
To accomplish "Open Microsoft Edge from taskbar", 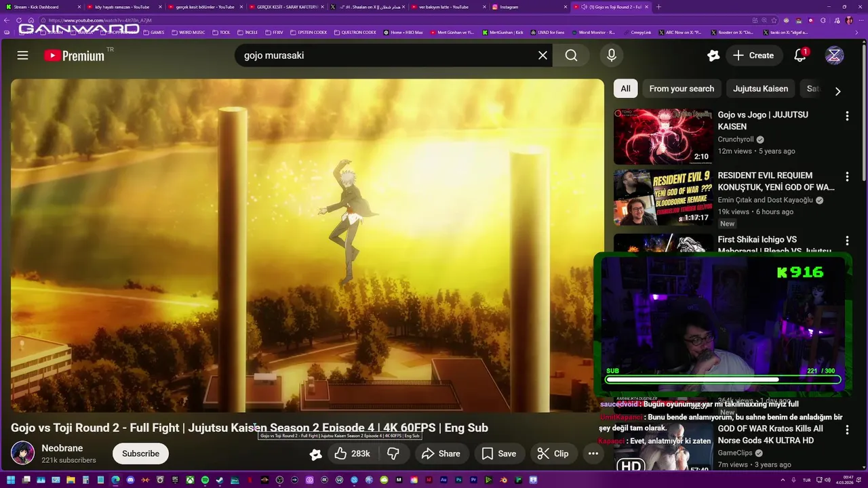I will [115, 480].
